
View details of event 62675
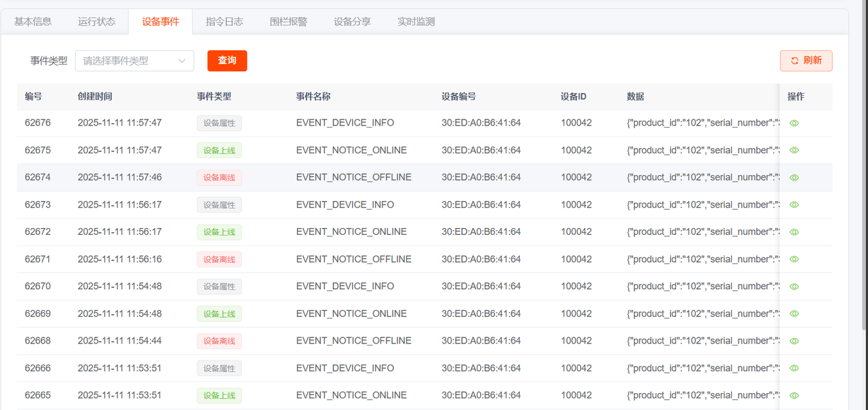click(x=794, y=150)
